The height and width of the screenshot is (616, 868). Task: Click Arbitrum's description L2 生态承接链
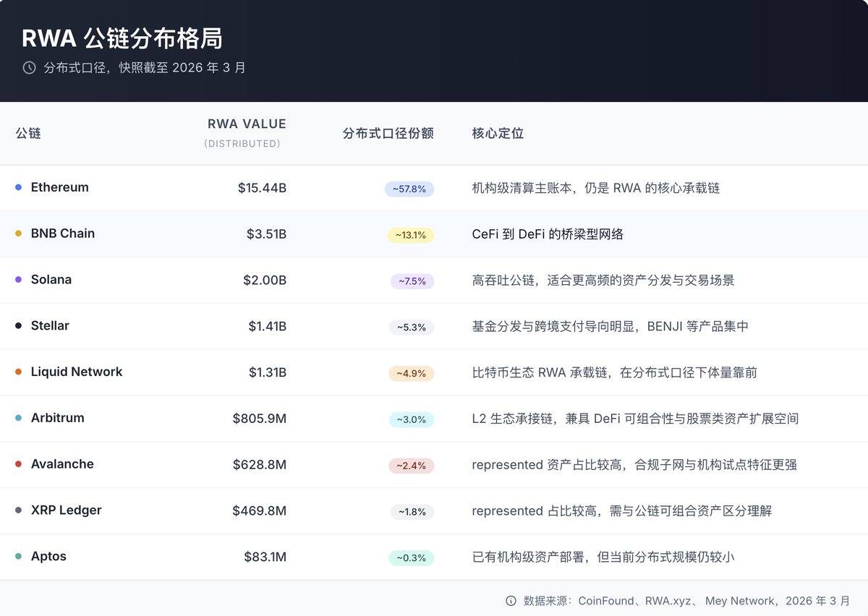(x=635, y=419)
